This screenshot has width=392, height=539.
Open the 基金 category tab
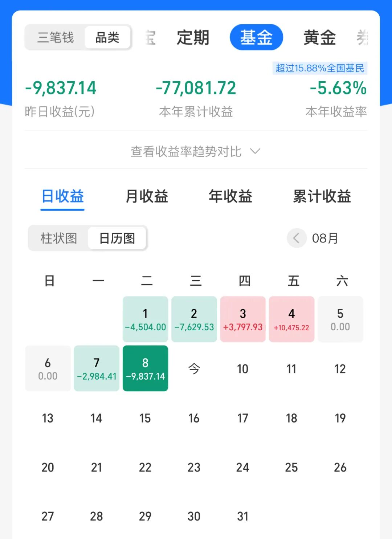point(256,37)
